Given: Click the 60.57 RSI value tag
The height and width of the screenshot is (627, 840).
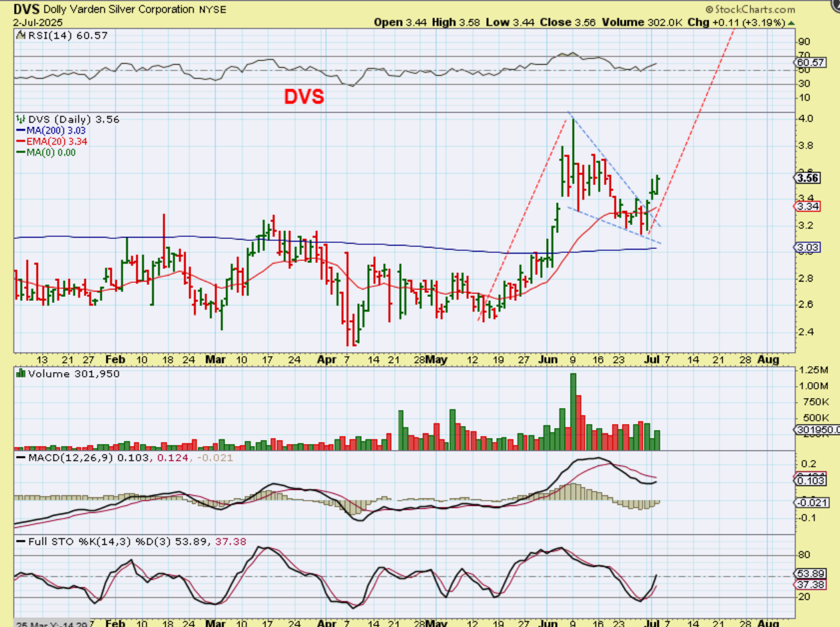Looking at the screenshot, I should [810, 63].
